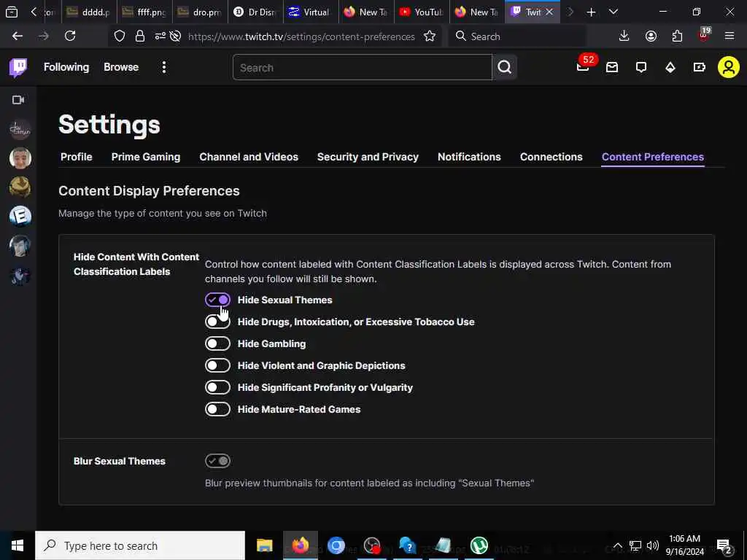Open the dark-haired character channel in sidebar

[20, 246]
